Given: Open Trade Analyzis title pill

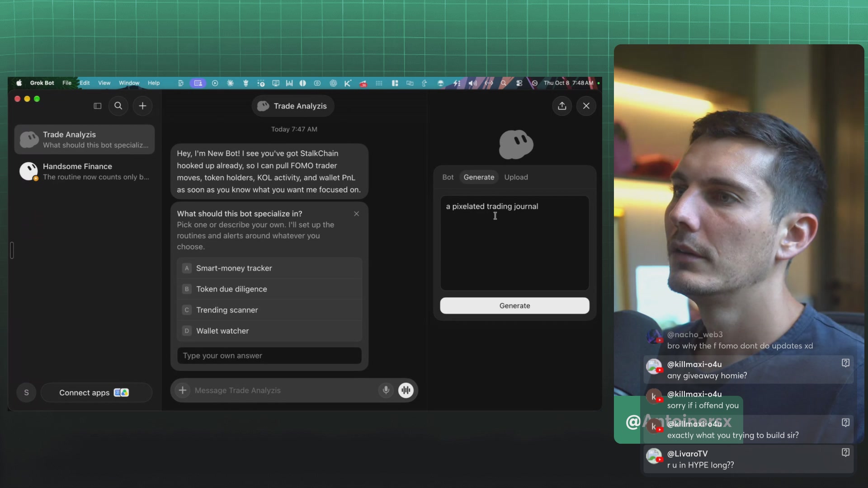Looking at the screenshot, I should [x=292, y=106].
